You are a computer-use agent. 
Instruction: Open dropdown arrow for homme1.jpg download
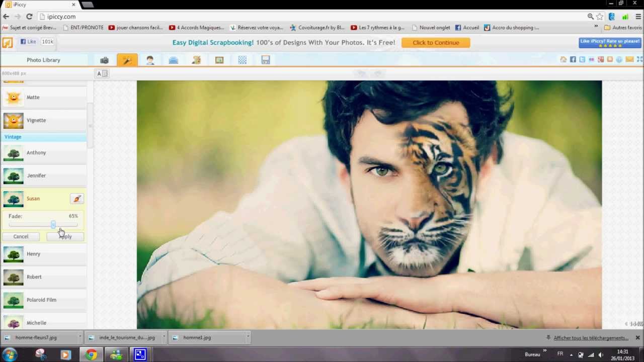pyautogui.click(x=248, y=337)
